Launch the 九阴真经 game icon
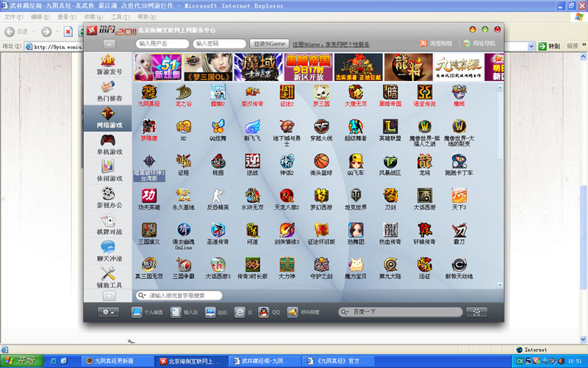 coord(149,93)
